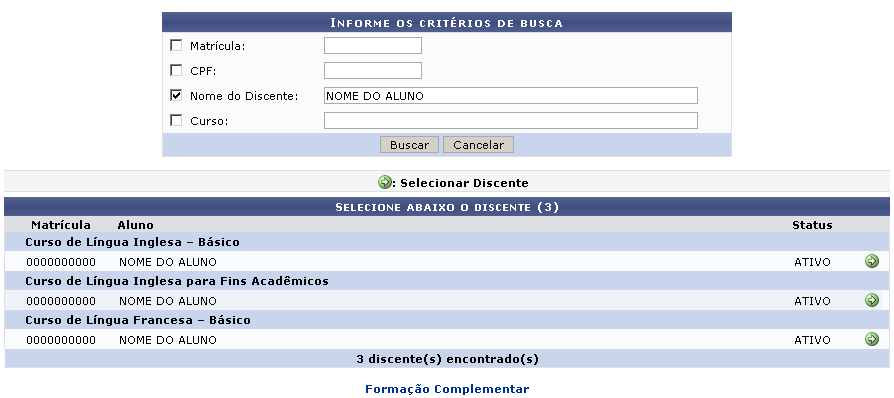This screenshot has width=894, height=398.
Task: Click the Curso de Língua Francesa – Básico heading
Action: pos(138,320)
